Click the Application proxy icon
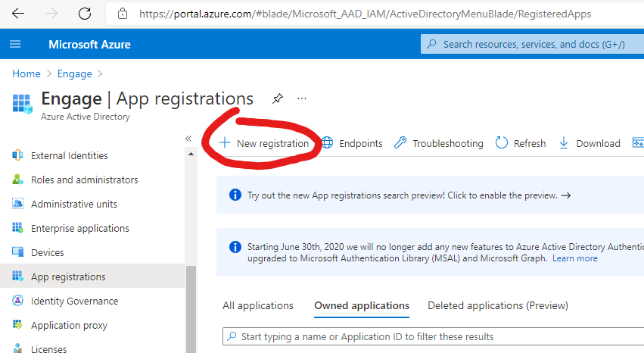 click(x=17, y=325)
